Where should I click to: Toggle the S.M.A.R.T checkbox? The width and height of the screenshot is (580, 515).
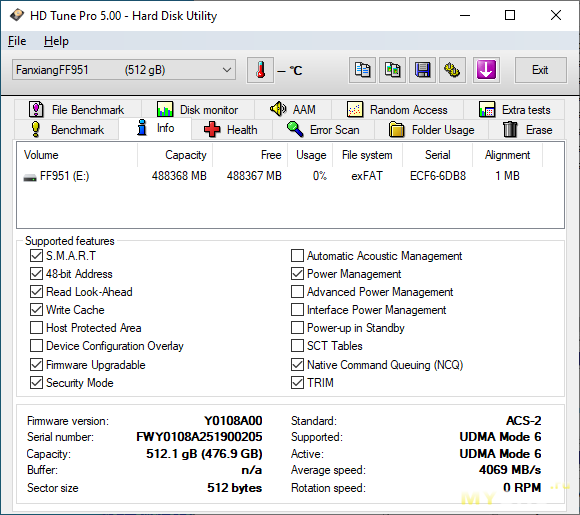[x=36, y=256]
